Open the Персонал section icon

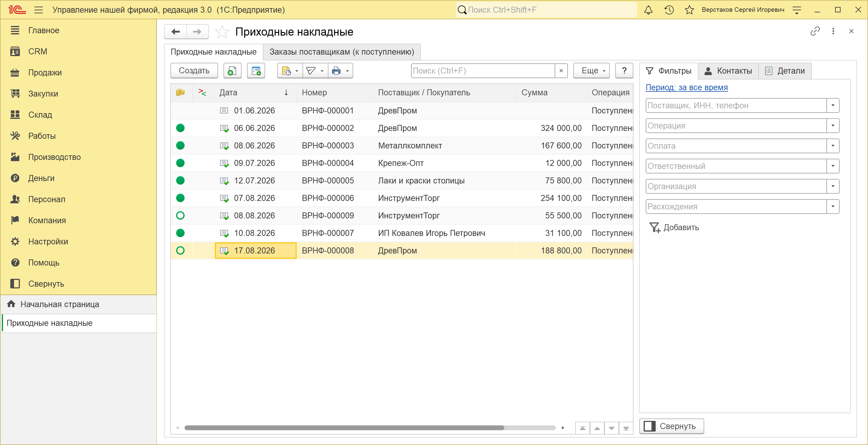(x=15, y=199)
